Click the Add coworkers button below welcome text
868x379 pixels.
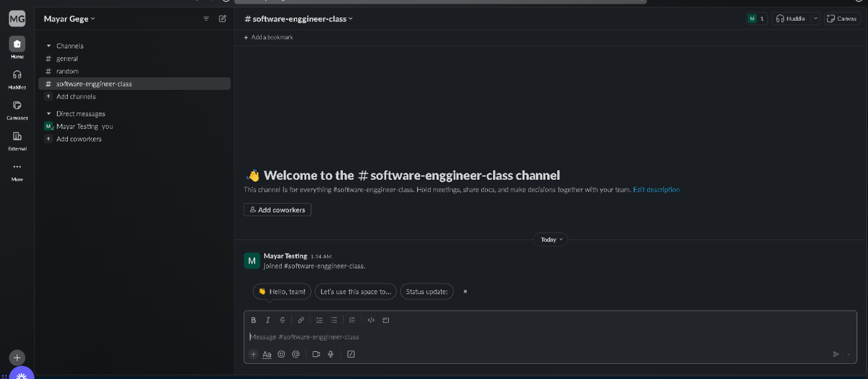coord(277,210)
